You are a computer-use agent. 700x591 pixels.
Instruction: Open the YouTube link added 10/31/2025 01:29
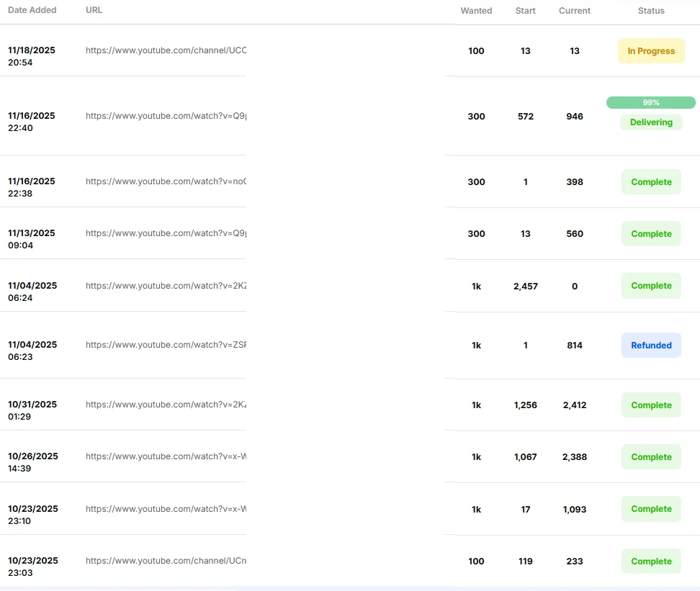(166, 405)
